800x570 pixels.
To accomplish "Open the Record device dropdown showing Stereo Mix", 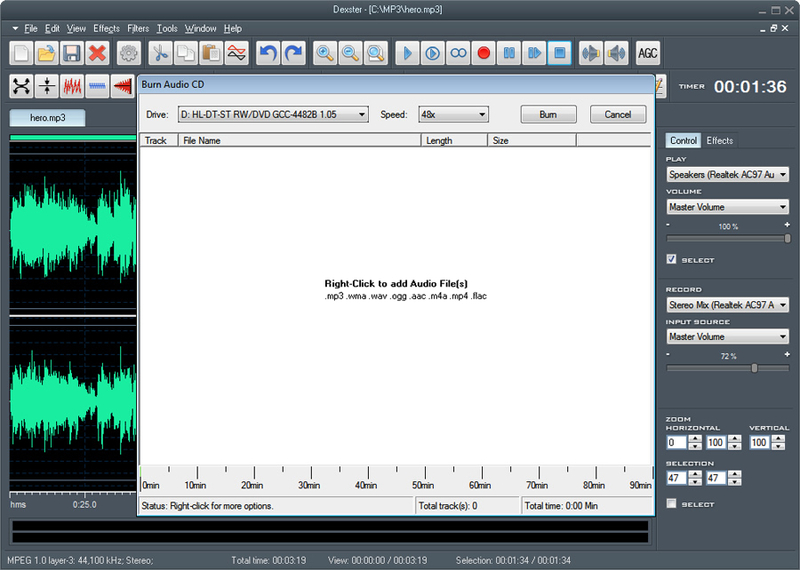I will 728,305.
